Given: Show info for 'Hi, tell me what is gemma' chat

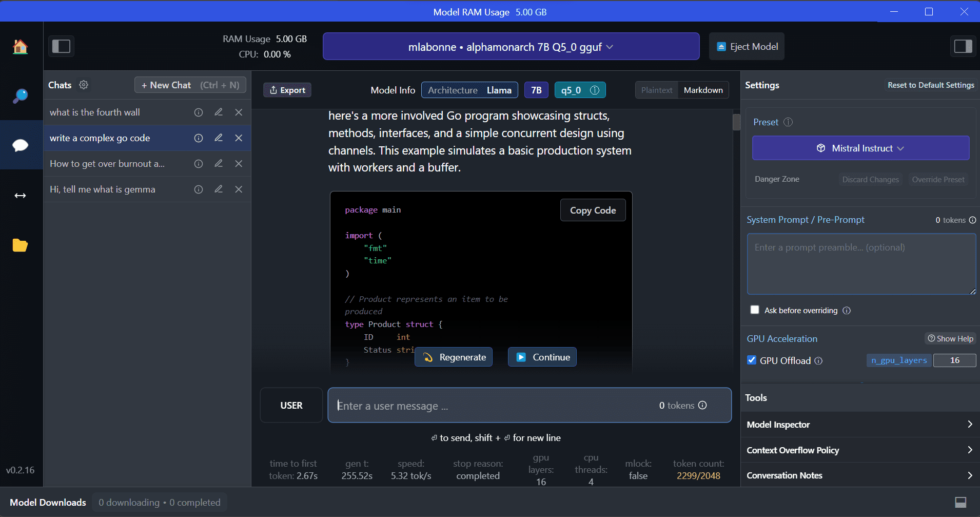Looking at the screenshot, I should click(x=199, y=189).
